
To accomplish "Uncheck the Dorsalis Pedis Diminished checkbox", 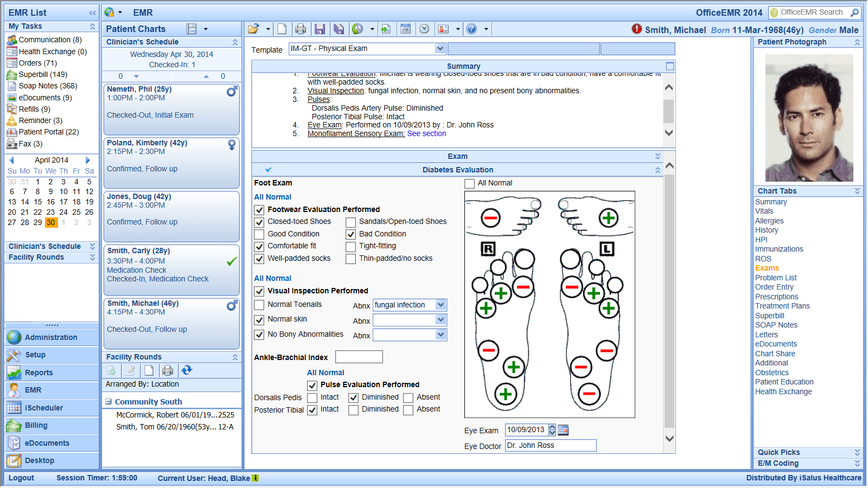I will click(x=353, y=397).
